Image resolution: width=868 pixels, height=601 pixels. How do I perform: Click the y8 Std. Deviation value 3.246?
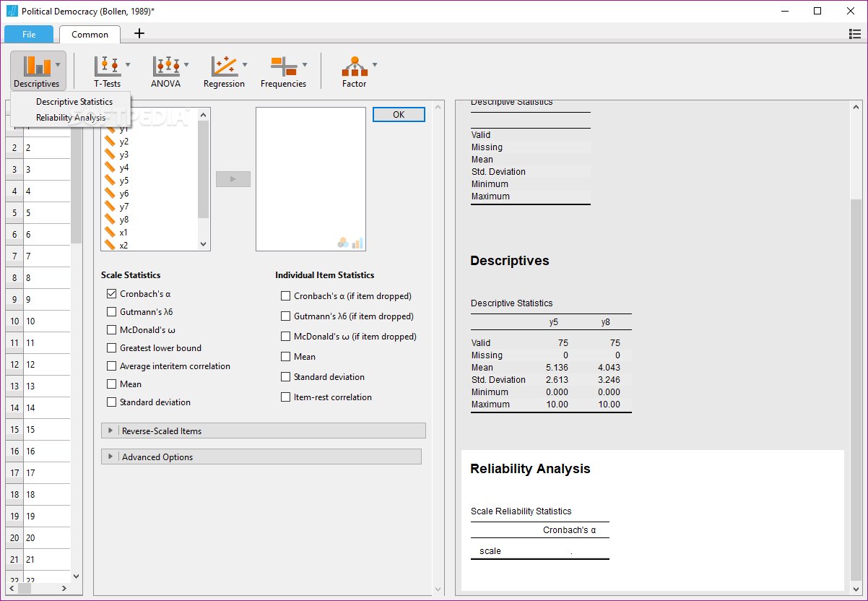point(609,380)
